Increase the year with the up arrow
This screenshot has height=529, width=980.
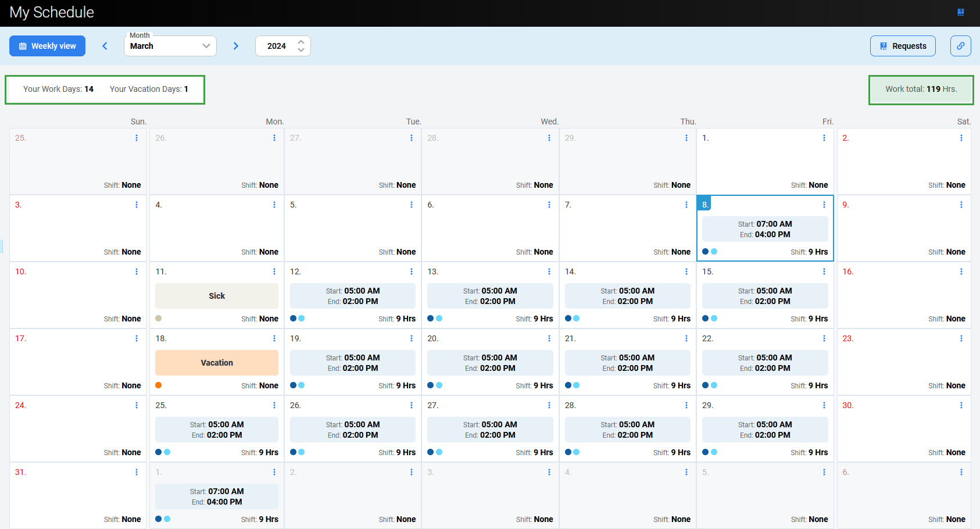pyautogui.click(x=301, y=42)
